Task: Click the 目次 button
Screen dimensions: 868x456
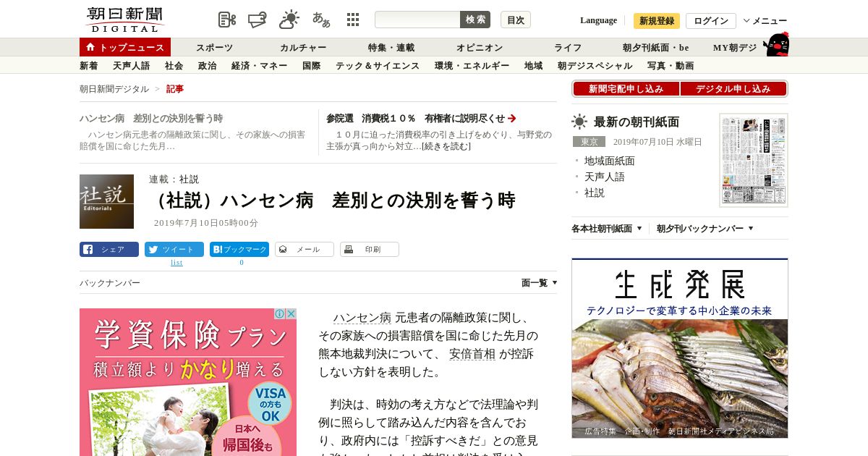Action: (x=516, y=20)
